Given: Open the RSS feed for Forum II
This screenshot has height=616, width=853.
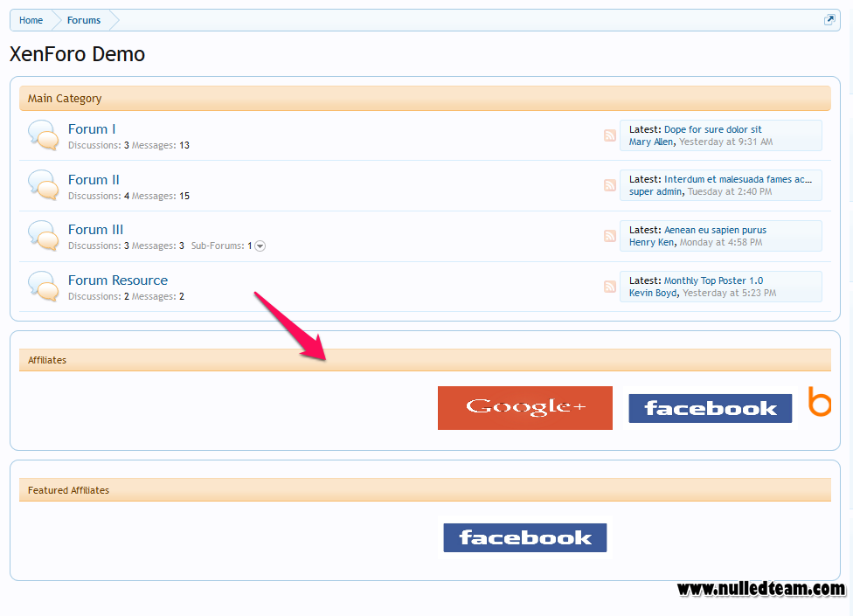Looking at the screenshot, I should coord(610,185).
